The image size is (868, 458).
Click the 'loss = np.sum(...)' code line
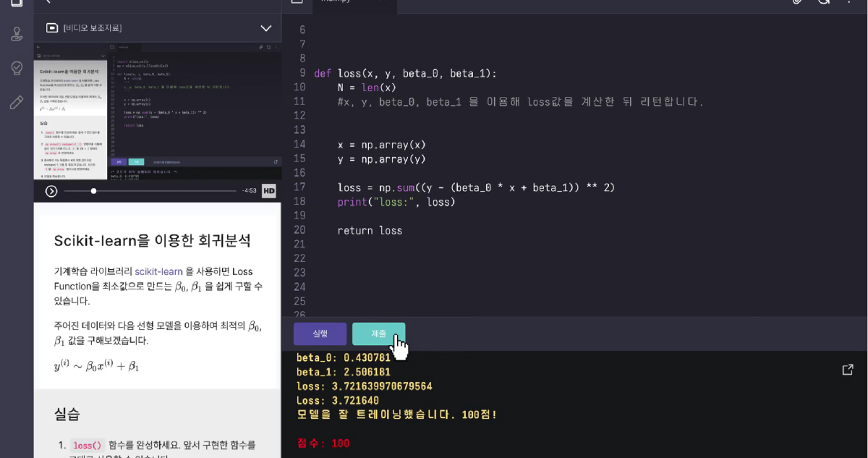476,187
